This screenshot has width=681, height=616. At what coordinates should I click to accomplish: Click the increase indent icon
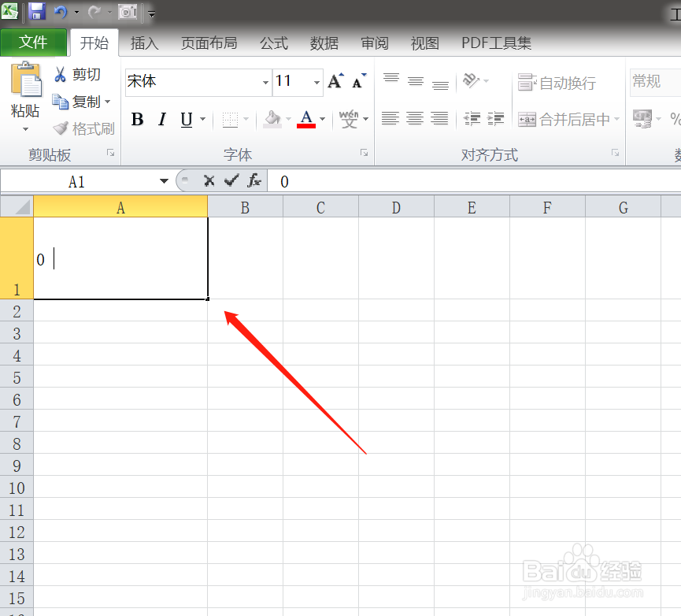[495, 118]
